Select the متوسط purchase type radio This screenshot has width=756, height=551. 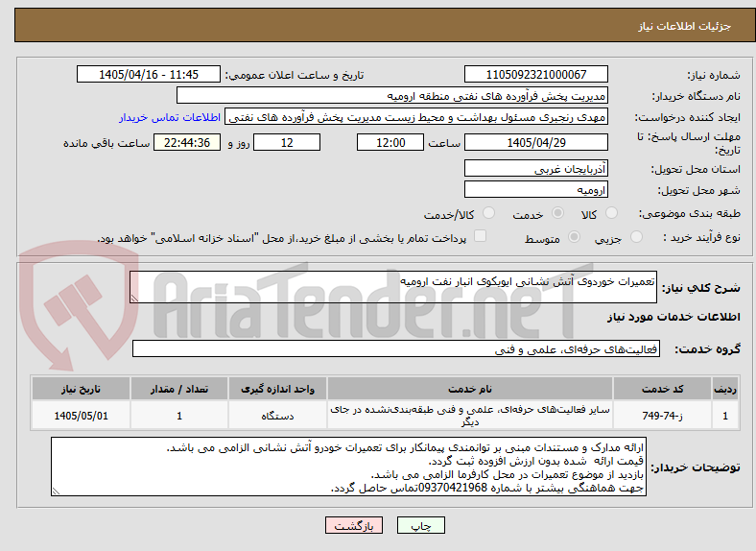575,236
